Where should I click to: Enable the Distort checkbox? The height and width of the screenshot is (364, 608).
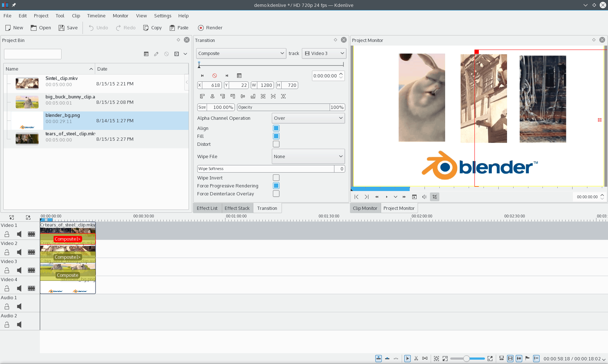point(276,144)
